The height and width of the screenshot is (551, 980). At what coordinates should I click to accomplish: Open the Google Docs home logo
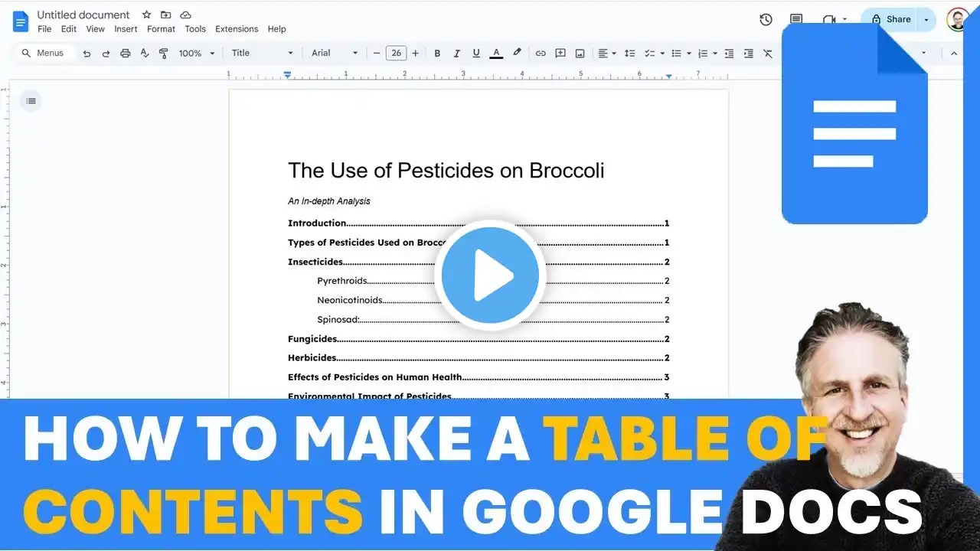(21, 21)
